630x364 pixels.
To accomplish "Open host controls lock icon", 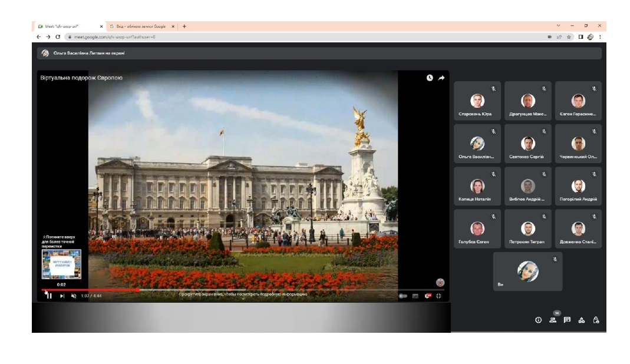I will point(596,320).
